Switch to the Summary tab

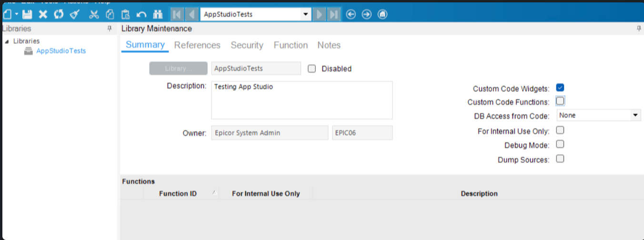coord(145,45)
